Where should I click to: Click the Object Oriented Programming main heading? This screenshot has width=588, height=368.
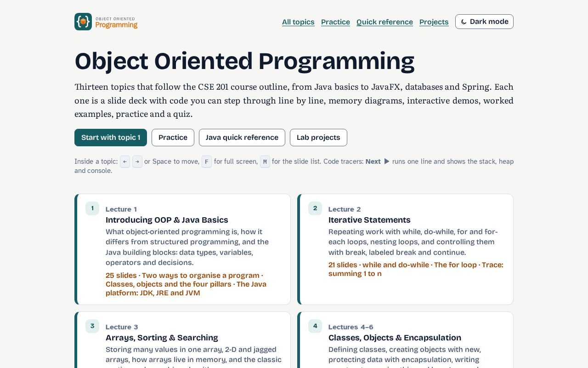point(244,61)
